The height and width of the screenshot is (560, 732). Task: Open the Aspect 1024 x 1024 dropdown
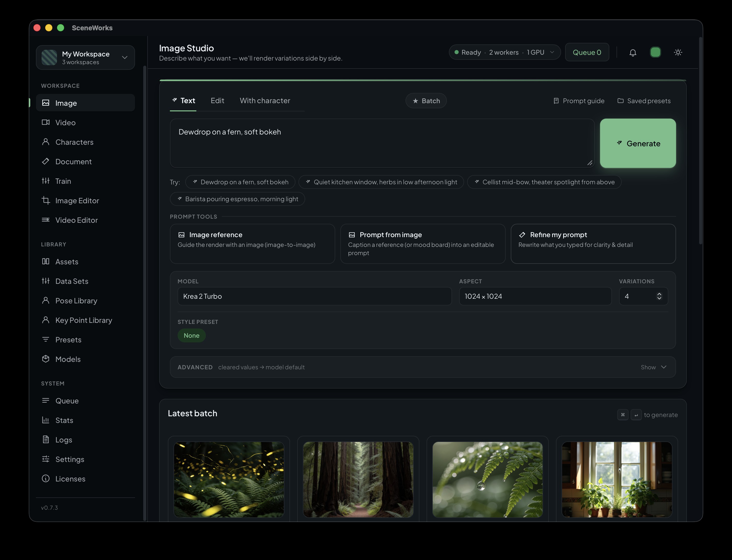[x=535, y=296]
